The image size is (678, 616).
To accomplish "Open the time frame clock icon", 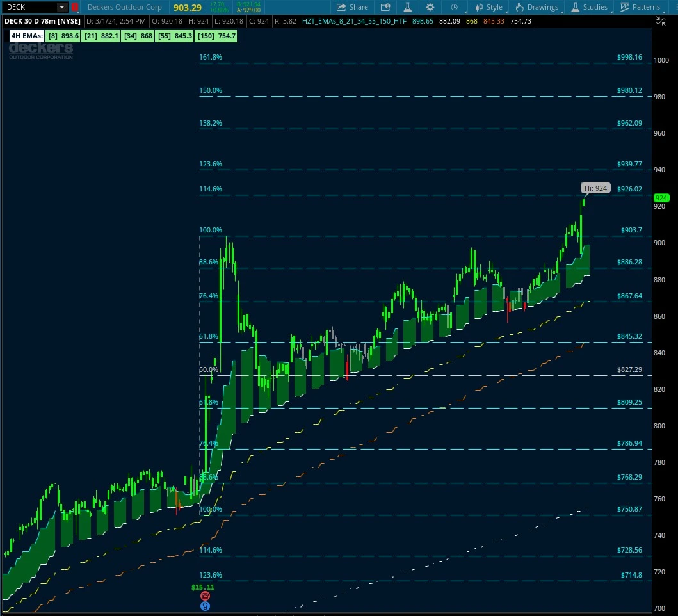I will pos(454,7).
